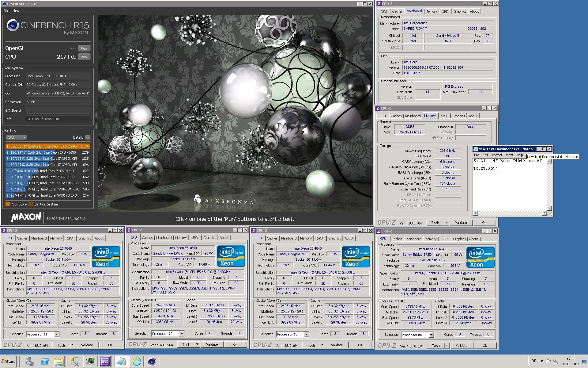This screenshot has height=368, width=588.
Task: Open the database tools taskbar icon
Action: coord(75,362)
